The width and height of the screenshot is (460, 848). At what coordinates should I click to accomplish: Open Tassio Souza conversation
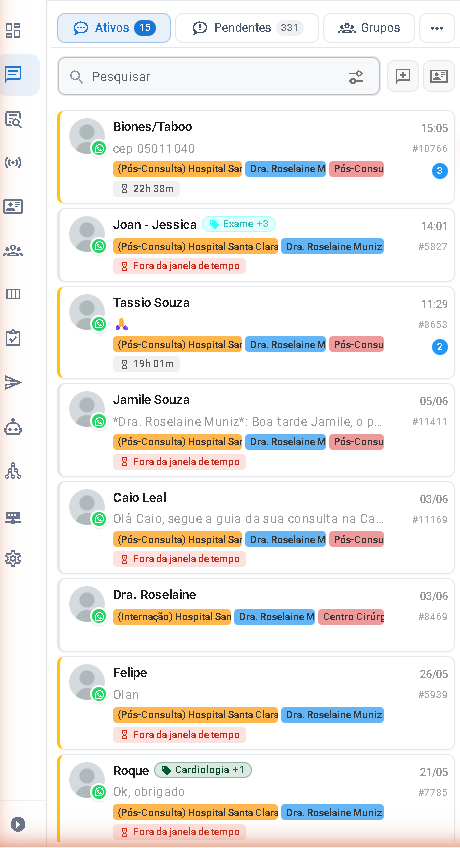(x=256, y=333)
